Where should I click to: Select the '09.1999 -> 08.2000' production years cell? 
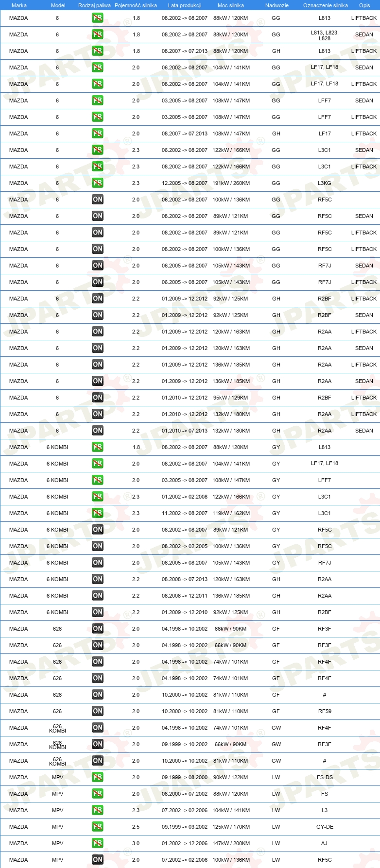[x=185, y=777]
